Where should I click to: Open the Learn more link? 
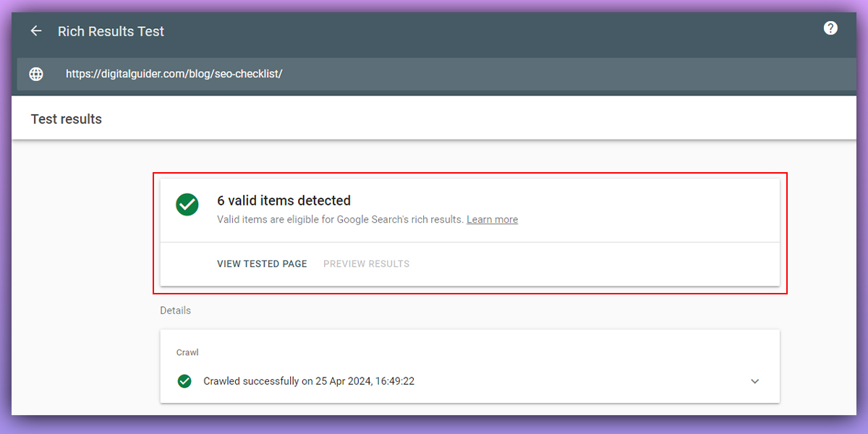click(x=492, y=219)
